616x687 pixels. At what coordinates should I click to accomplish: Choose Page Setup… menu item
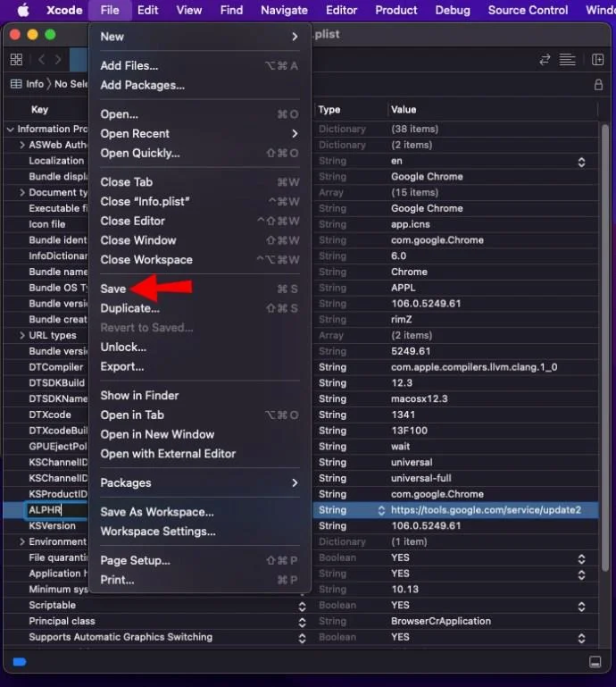tap(200, 560)
